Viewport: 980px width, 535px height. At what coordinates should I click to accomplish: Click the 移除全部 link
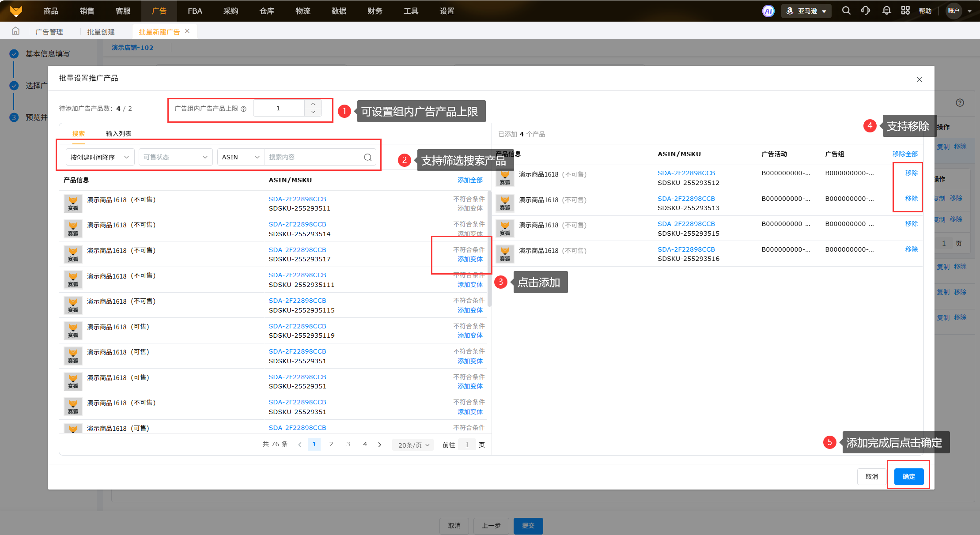[x=904, y=154]
